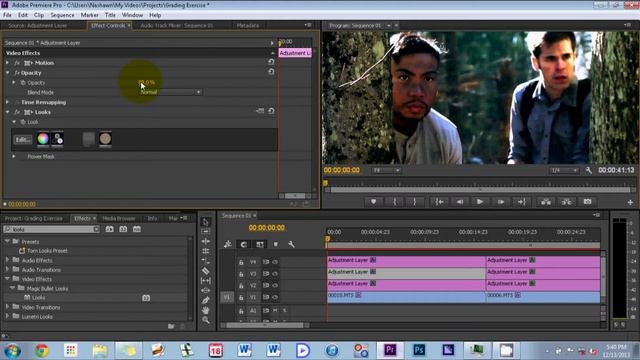Hide track V4 output eye

point(275,262)
